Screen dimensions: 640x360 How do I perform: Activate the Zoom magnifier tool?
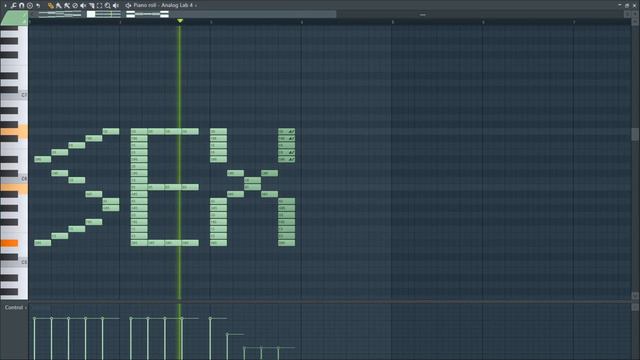[108, 6]
